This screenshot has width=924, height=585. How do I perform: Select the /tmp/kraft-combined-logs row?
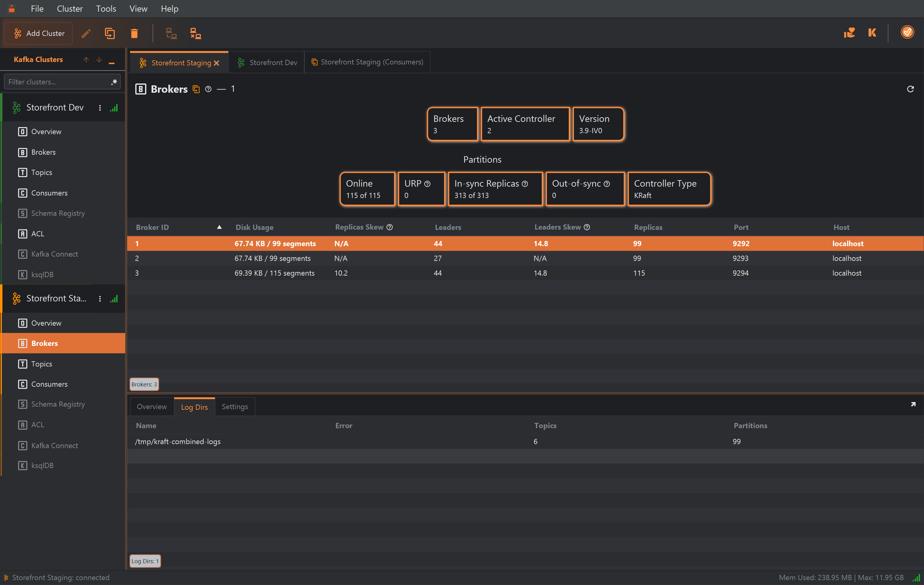pos(525,441)
